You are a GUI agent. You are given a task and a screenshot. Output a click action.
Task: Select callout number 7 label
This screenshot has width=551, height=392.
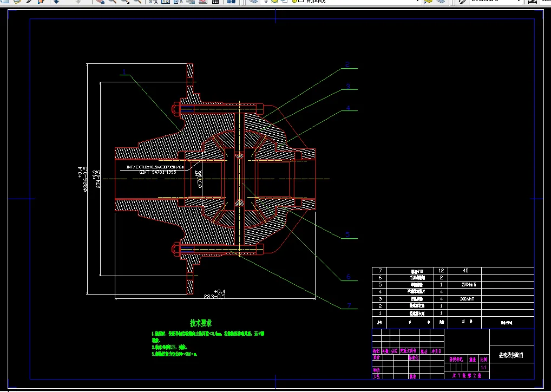click(349, 305)
